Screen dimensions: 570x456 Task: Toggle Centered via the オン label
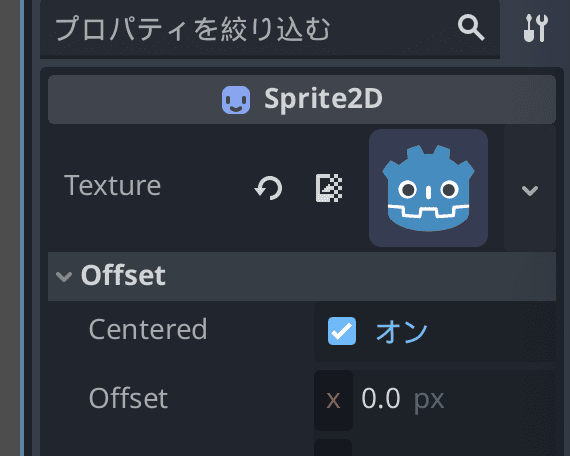(401, 331)
